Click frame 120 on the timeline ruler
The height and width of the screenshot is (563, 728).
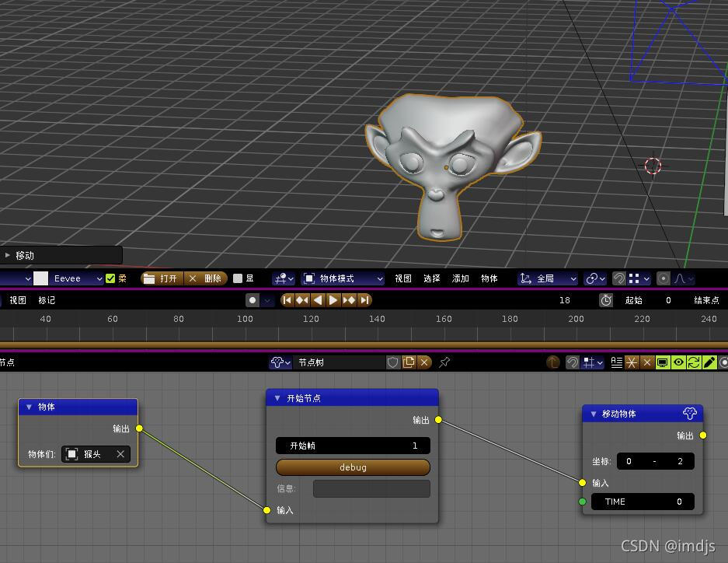click(311, 319)
